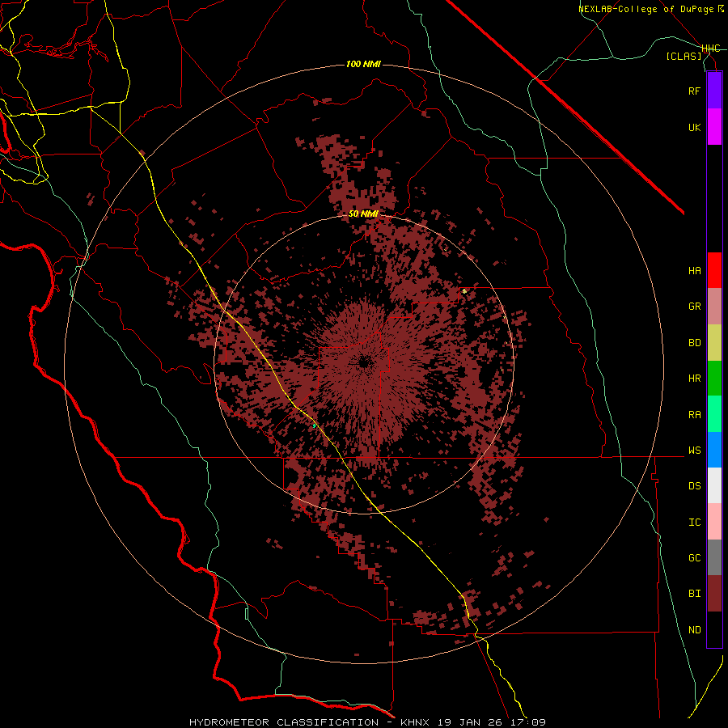Click the BI legend label

pos(694,594)
